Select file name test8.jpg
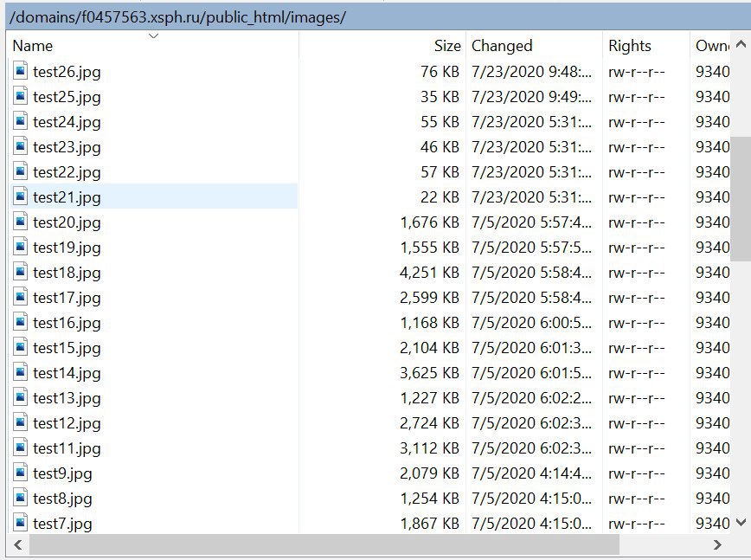The width and height of the screenshot is (751, 560). point(63,499)
